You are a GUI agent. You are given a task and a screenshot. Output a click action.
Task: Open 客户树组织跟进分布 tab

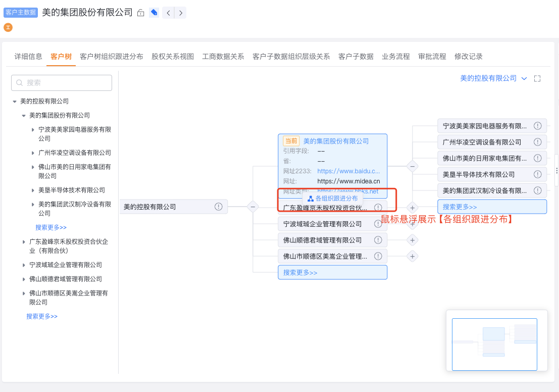point(112,57)
